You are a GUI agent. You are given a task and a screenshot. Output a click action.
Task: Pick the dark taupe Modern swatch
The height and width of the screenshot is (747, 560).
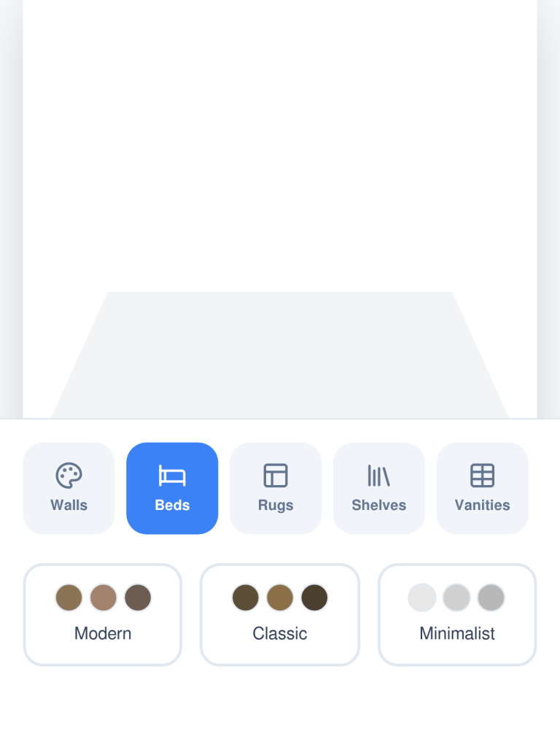click(x=138, y=597)
